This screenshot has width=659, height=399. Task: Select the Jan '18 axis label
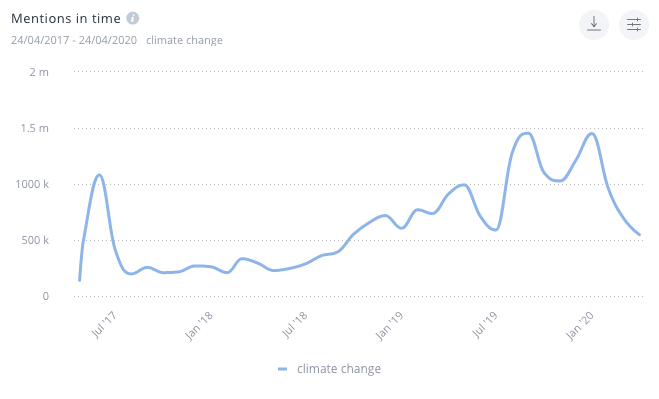pos(199,326)
